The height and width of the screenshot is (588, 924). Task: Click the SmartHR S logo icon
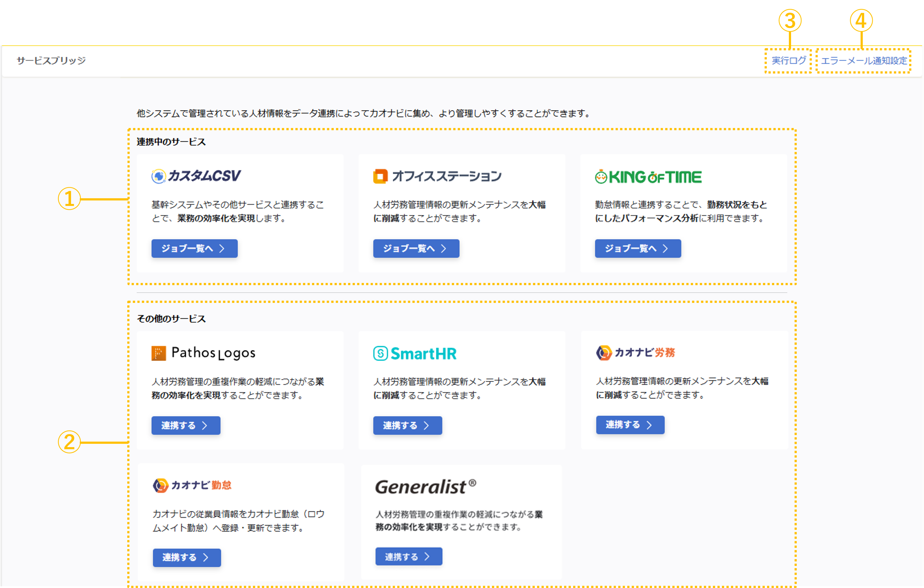(381, 353)
